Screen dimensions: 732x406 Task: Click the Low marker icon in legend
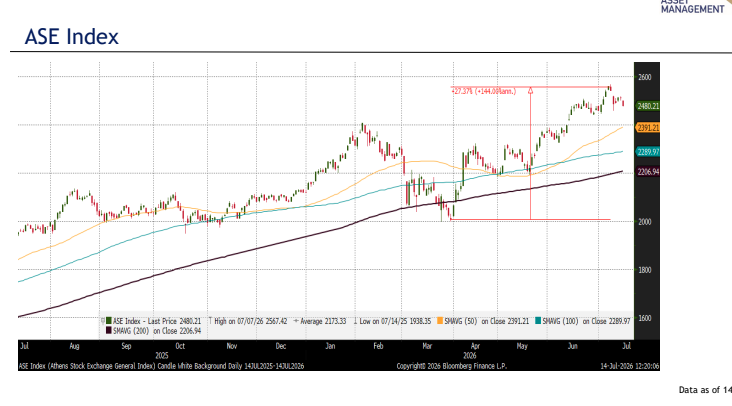355,321
